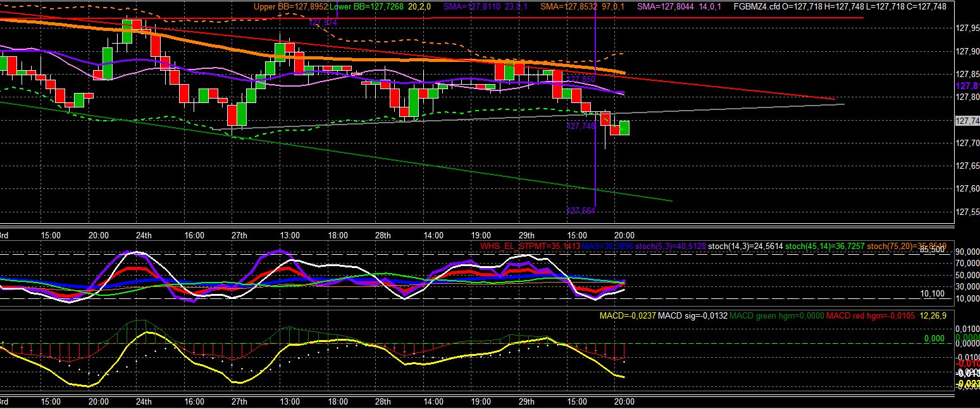Click the Lower BB=127,7268 legend label
980x409 pixels.
(367, 6)
